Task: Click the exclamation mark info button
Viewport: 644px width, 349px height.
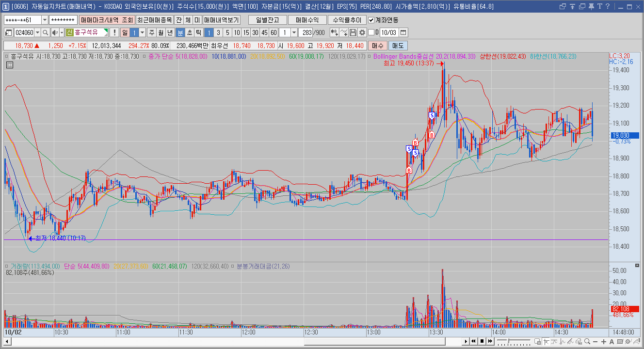Action: point(114,32)
